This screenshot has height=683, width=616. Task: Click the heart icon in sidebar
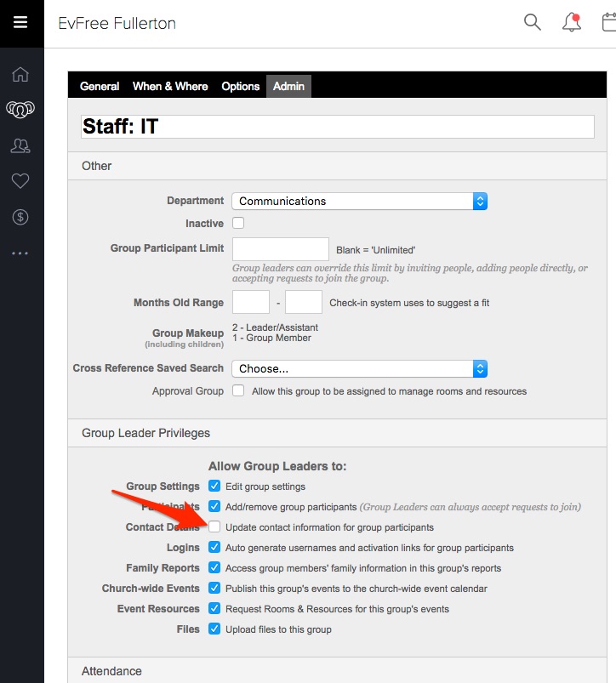pyautogui.click(x=20, y=181)
